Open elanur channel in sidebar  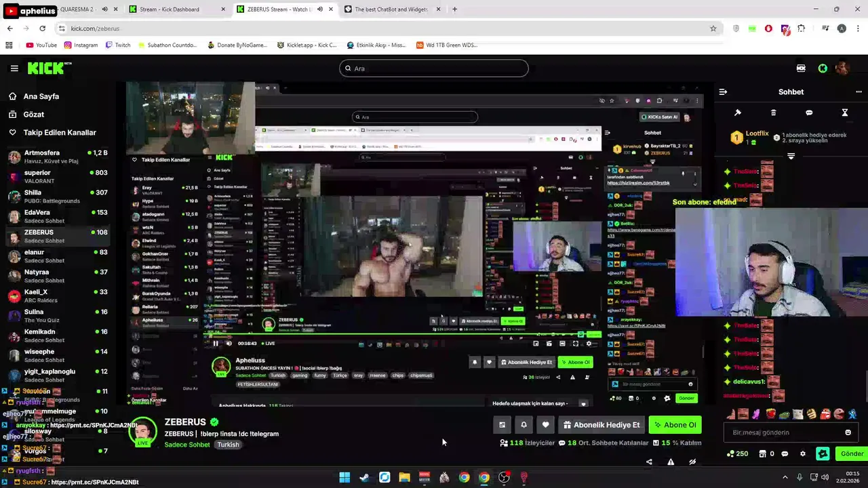point(58,256)
